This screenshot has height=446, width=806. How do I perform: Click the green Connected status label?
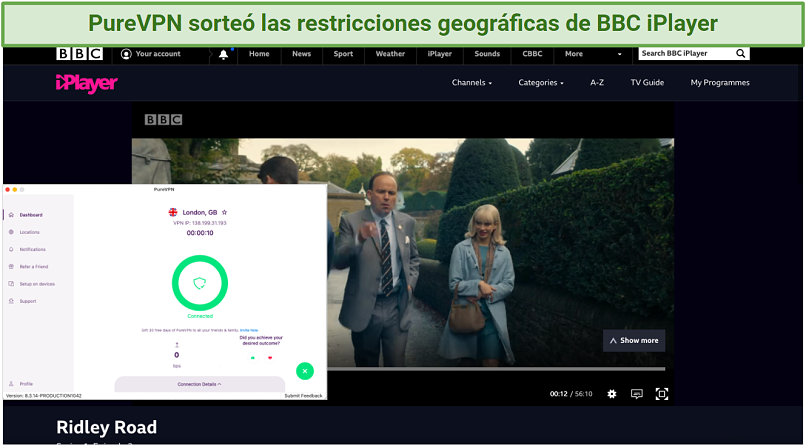(x=199, y=316)
